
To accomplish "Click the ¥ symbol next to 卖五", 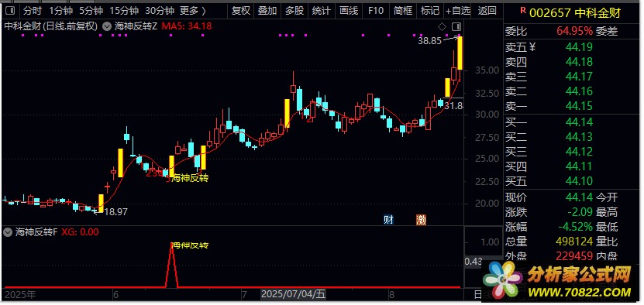I will coord(532,47).
